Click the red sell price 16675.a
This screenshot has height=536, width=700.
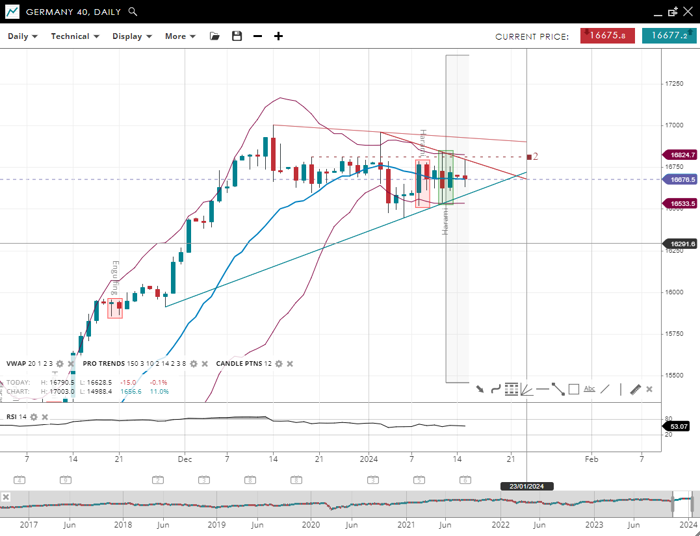[x=607, y=36]
